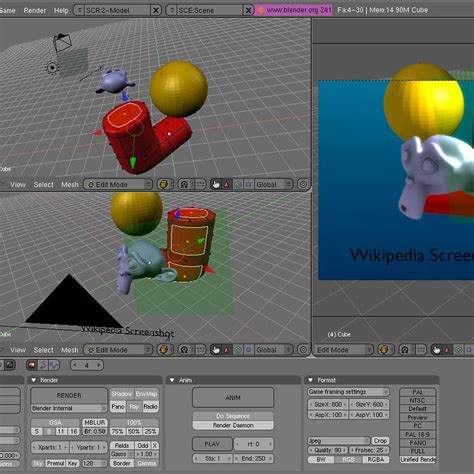Click the Scene context icon in buttons header
Image resolution: width=474 pixels, height=474 pixels.
10,365
